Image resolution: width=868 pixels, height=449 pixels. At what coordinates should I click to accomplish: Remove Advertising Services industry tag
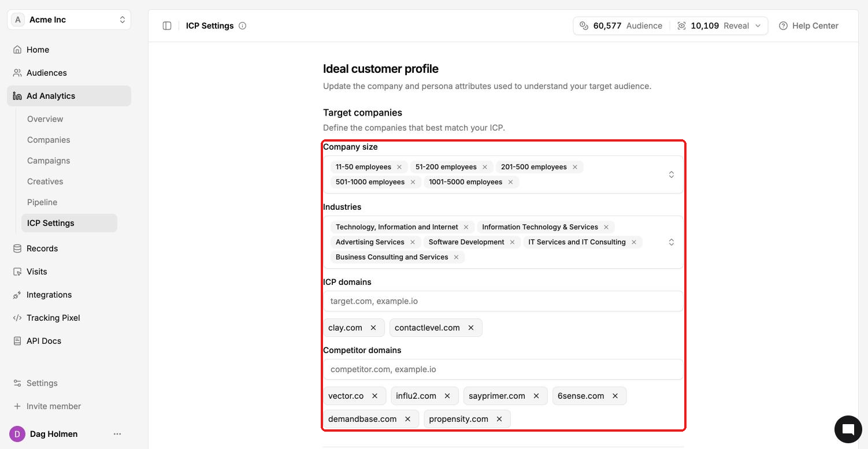tap(413, 242)
